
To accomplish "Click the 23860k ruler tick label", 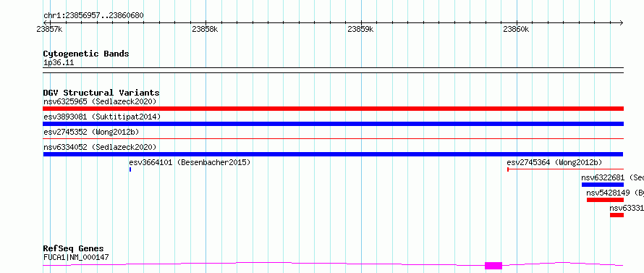I will (x=516, y=29).
